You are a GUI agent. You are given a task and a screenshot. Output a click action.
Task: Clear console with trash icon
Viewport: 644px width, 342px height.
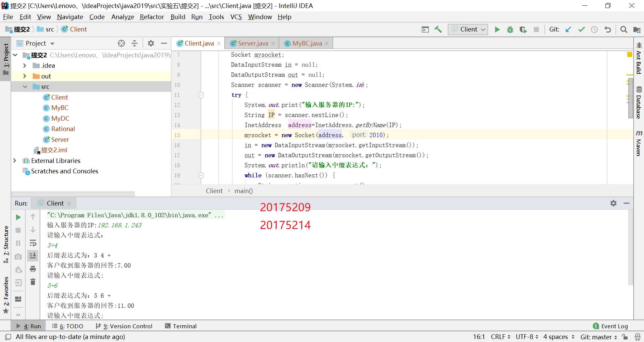coord(33,282)
